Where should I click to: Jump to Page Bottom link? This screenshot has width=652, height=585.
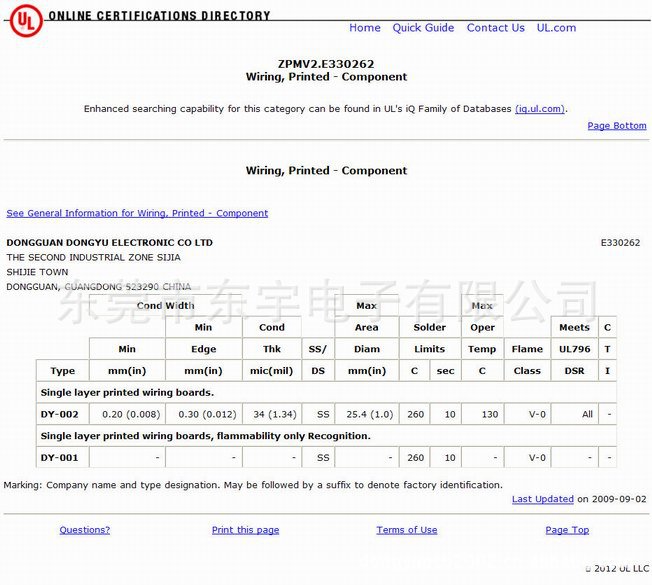pos(617,126)
